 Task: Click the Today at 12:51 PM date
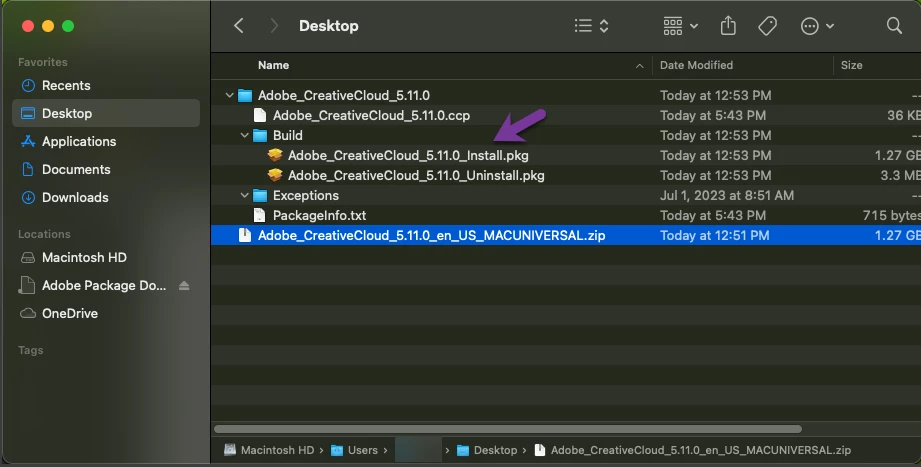point(714,235)
